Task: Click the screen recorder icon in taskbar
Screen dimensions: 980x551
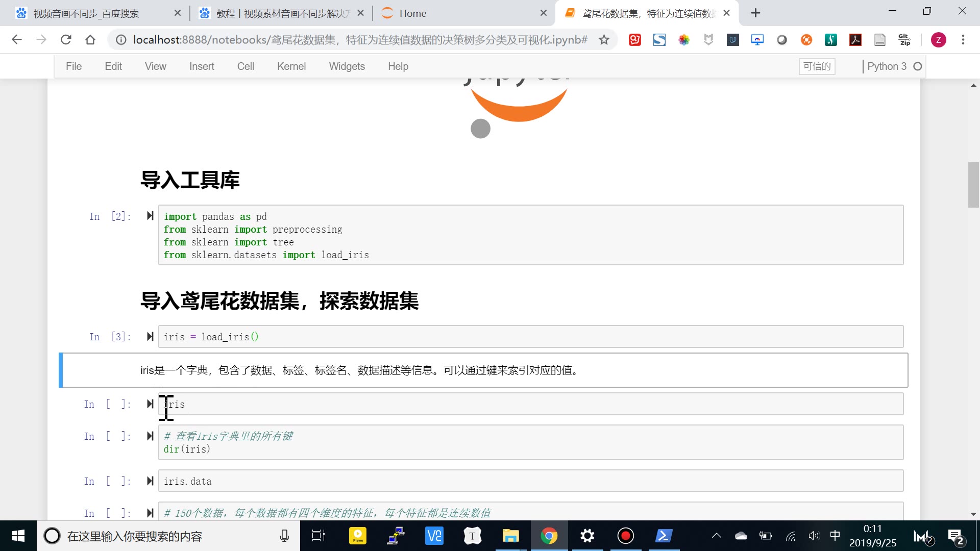Action: (x=625, y=536)
